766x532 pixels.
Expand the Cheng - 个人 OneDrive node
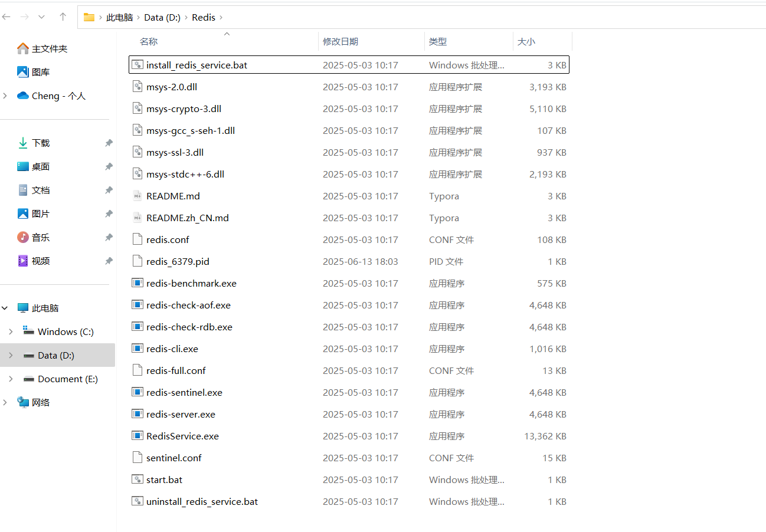pos(5,96)
